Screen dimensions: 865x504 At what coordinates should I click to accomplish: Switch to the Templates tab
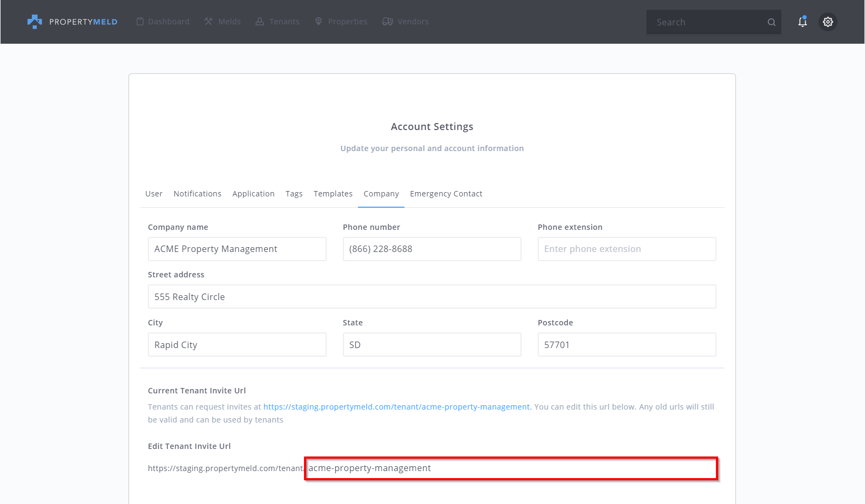[333, 194]
